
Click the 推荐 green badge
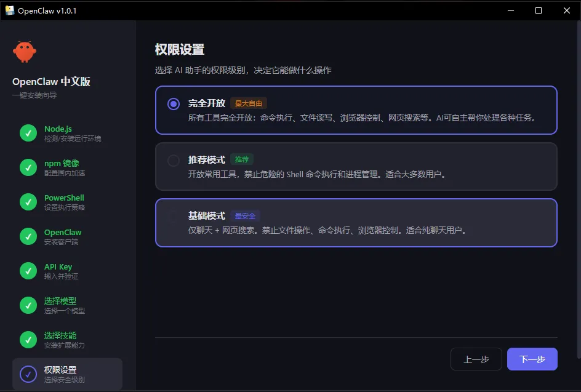click(x=242, y=159)
